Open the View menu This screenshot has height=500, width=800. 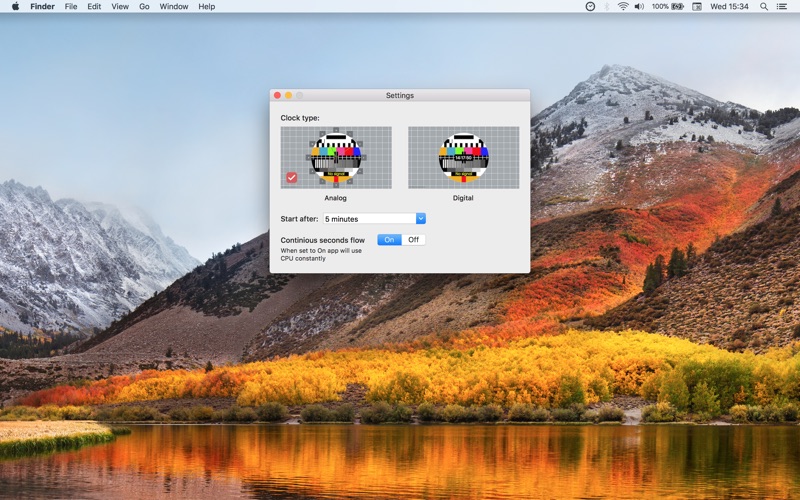pos(120,6)
